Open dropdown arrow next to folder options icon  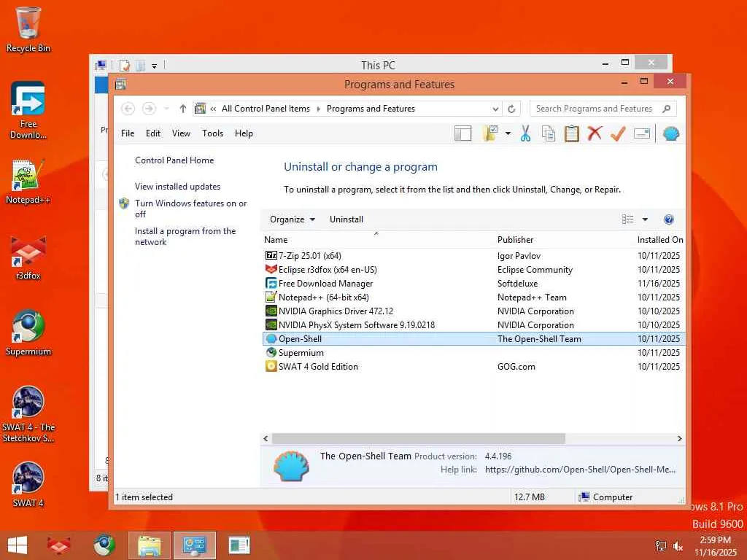pyautogui.click(x=508, y=134)
